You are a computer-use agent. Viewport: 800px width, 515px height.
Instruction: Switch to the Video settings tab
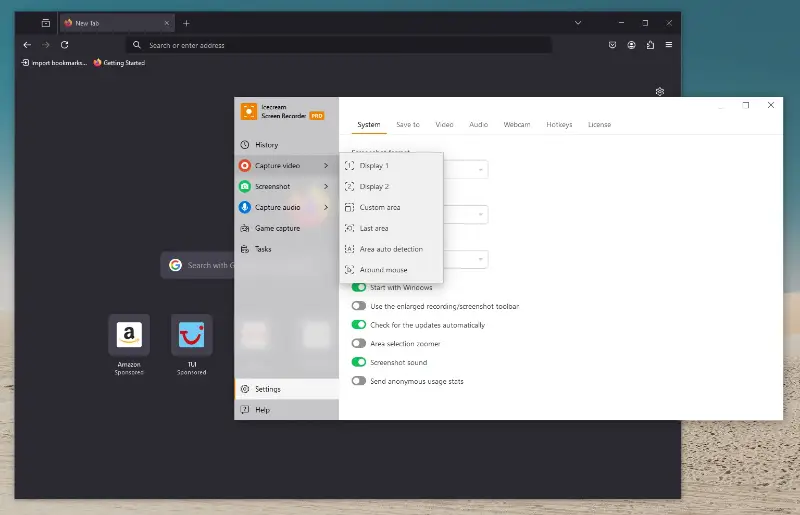click(x=444, y=125)
